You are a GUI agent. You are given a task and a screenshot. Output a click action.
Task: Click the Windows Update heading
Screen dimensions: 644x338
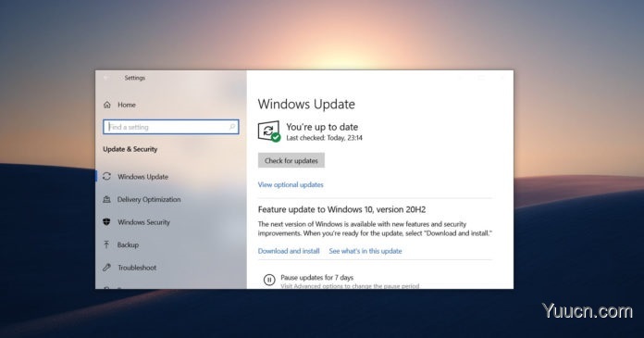pos(306,104)
